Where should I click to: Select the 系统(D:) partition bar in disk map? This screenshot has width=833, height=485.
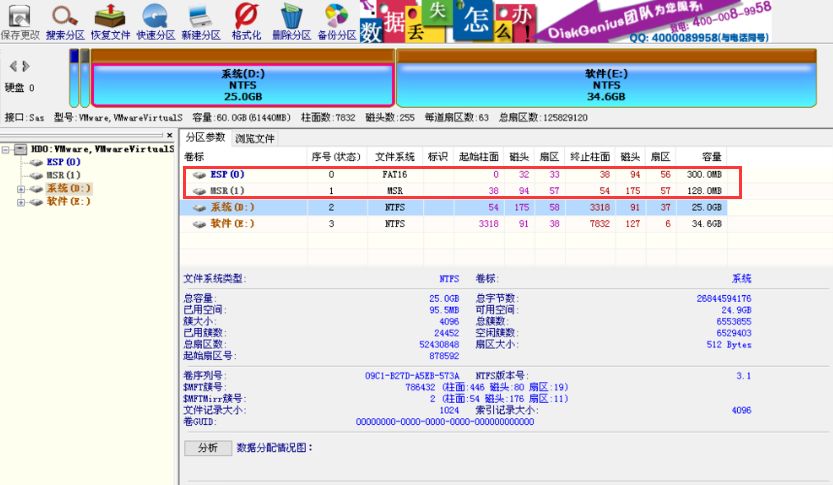click(x=243, y=85)
